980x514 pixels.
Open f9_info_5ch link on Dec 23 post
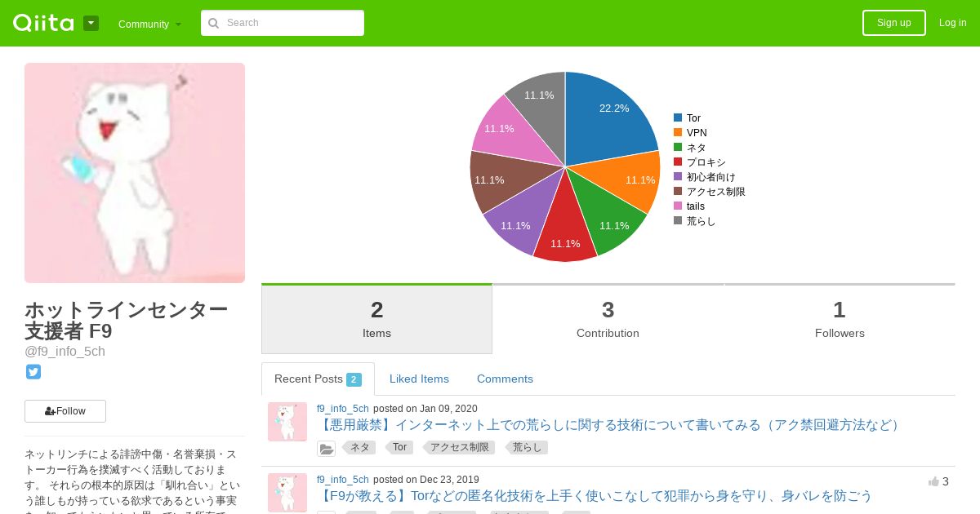(343, 480)
